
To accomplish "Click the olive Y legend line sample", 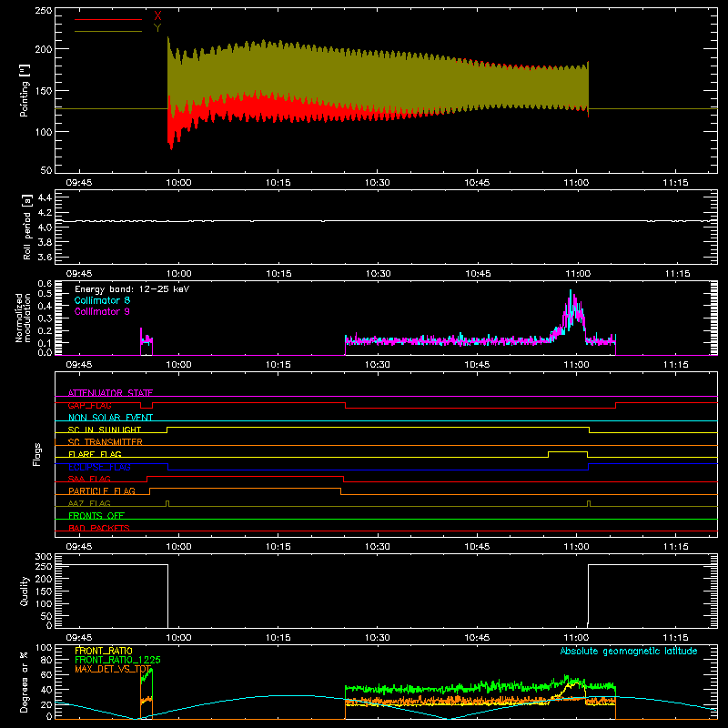I will coord(107,31).
